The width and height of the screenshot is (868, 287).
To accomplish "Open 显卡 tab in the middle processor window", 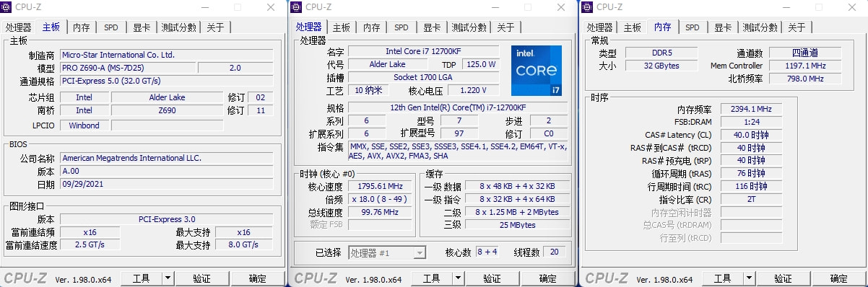I will [x=432, y=27].
